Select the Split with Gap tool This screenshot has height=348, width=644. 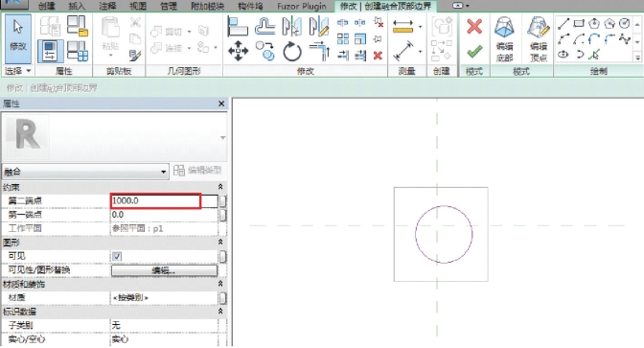click(359, 23)
